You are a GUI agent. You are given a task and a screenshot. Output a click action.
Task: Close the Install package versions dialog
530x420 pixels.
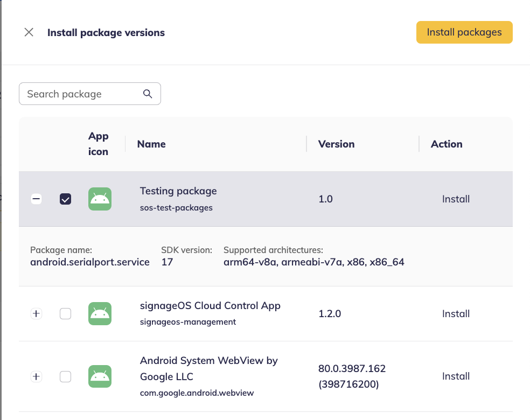29,32
